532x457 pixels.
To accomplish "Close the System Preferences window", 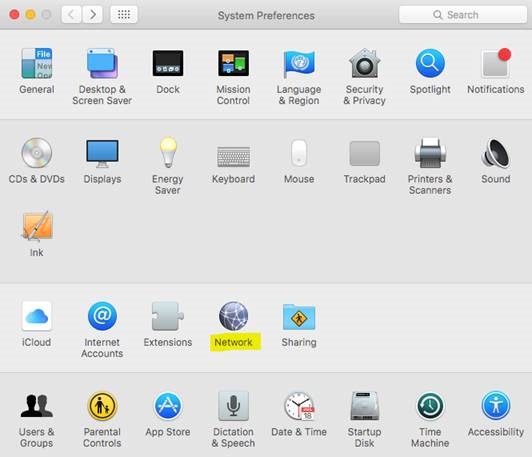I will [14, 15].
